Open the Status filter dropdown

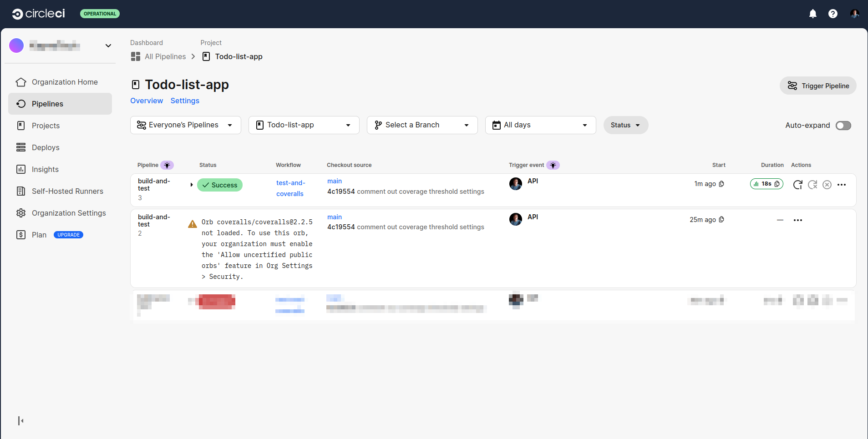tap(626, 125)
